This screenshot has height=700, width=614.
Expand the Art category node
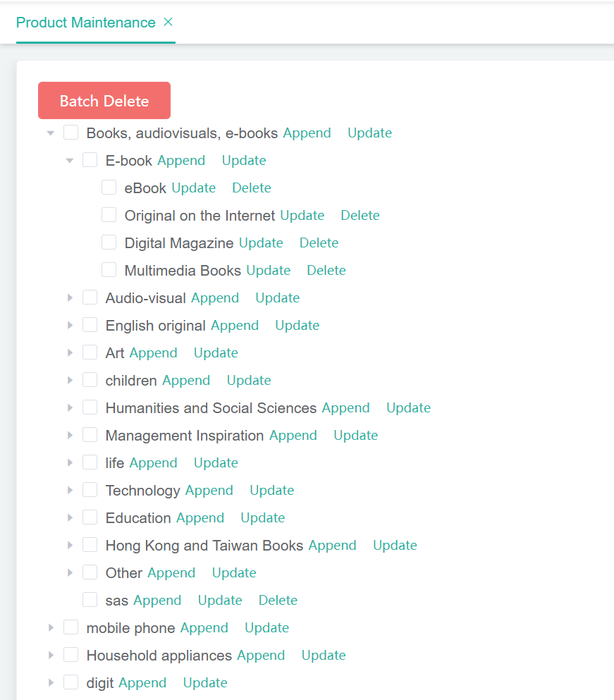tap(70, 352)
